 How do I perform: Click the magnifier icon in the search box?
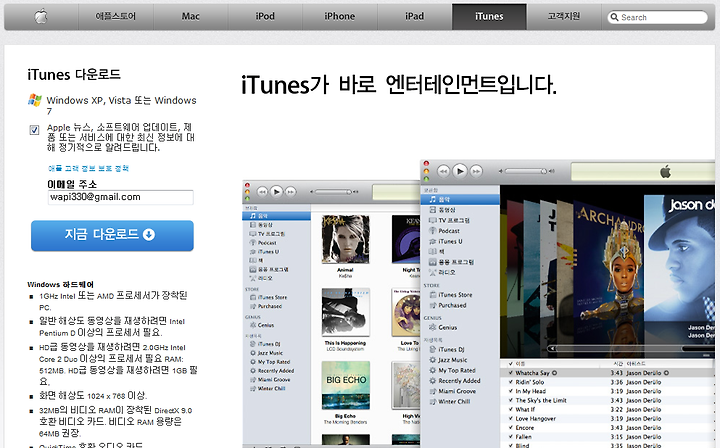point(614,17)
